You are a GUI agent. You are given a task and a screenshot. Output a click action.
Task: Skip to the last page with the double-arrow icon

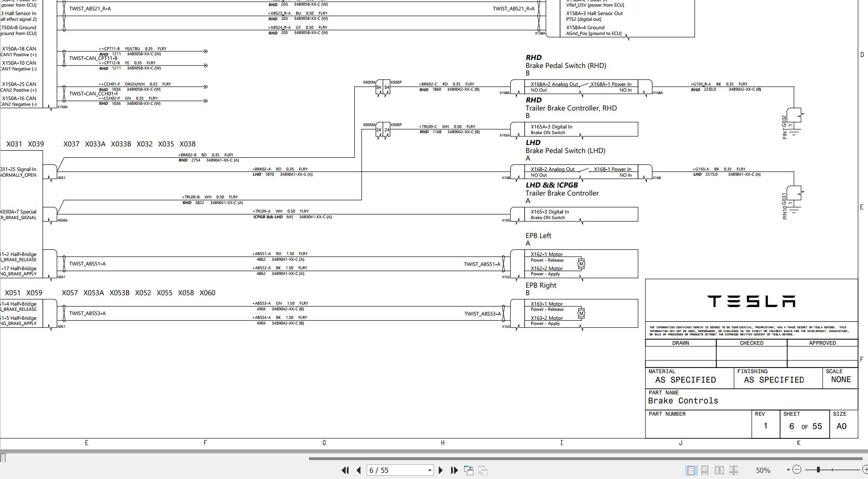click(454, 470)
